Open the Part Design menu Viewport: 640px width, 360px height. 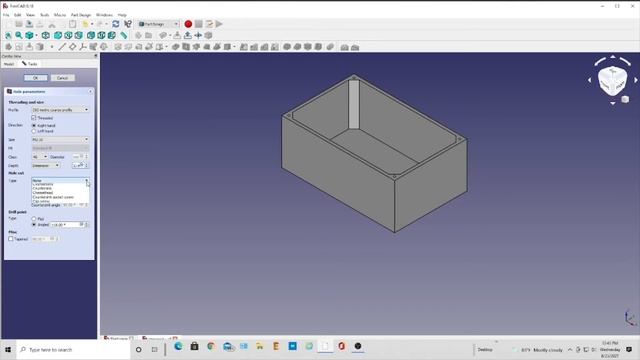[81, 15]
